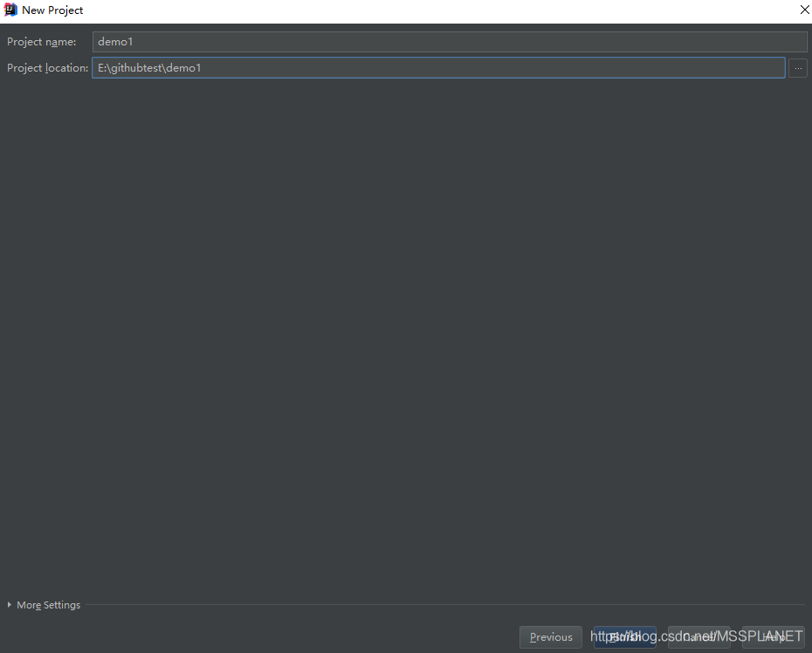Go back with the Previous button

pos(551,637)
